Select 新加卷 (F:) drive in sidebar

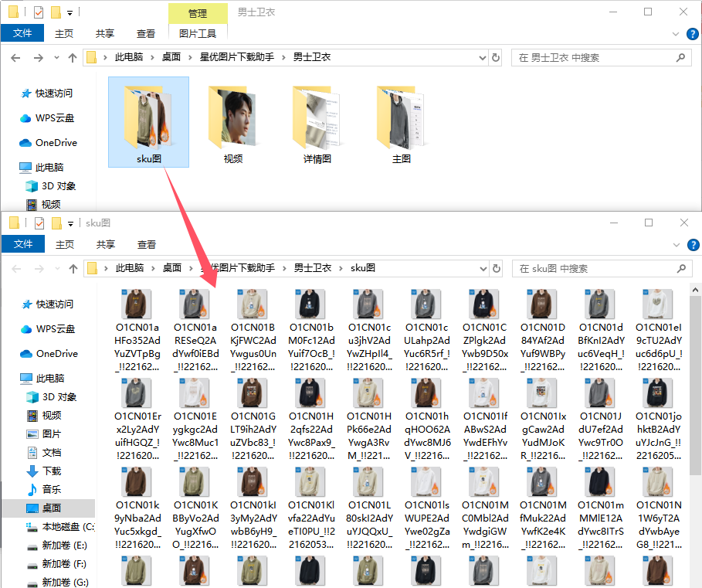point(57,564)
